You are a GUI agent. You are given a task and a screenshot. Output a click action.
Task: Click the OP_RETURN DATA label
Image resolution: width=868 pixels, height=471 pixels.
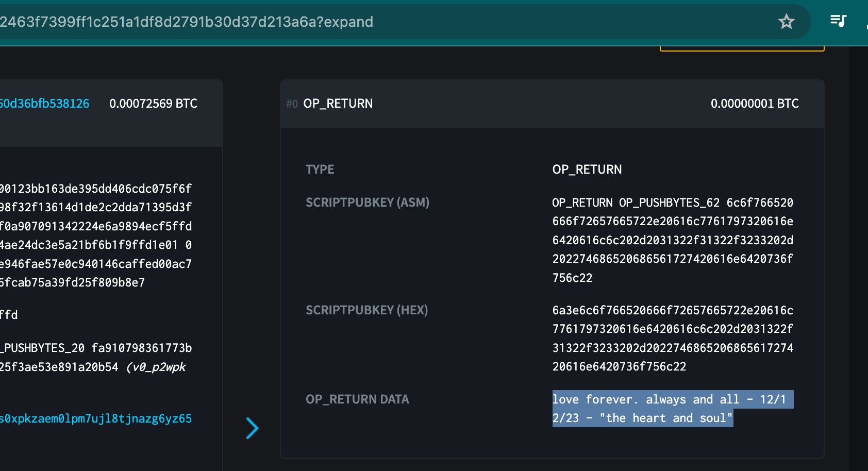tap(357, 399)
